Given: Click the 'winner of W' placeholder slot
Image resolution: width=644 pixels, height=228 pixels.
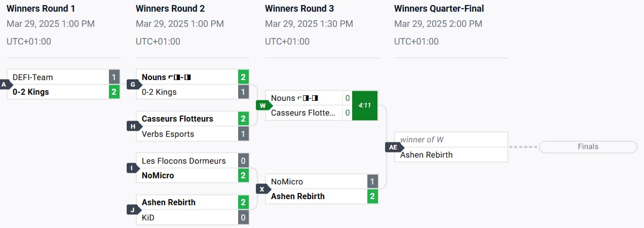Looking at the screenshot, I should [x=451, y=140].
